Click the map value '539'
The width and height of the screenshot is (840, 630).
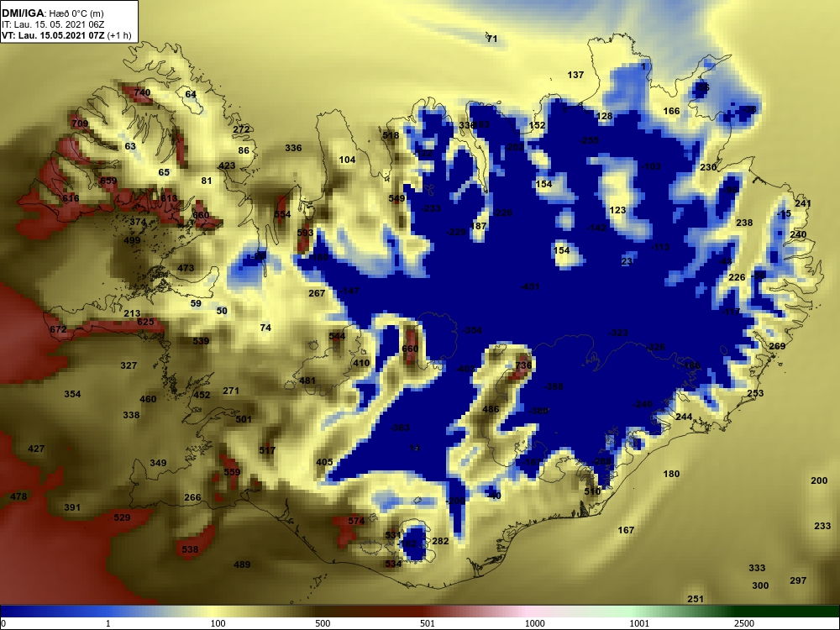201,341
